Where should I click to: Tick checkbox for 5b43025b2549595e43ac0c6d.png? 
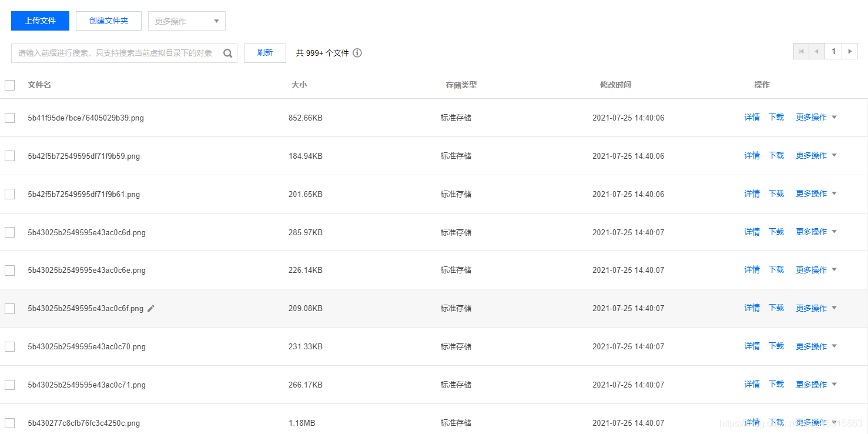click(9, 232)
